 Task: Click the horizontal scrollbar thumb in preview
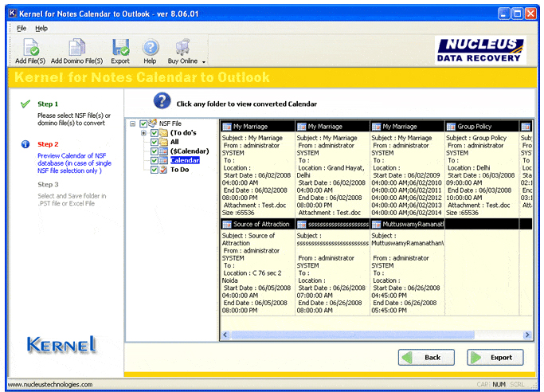pos(353,335)
